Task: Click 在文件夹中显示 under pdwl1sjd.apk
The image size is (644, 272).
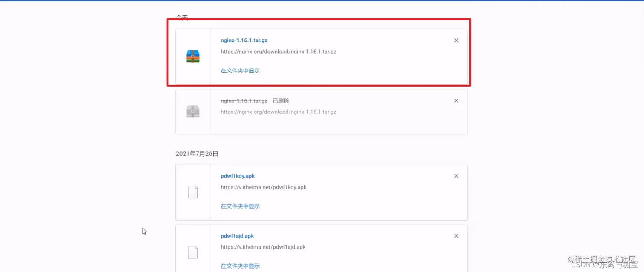Action: pyautogui.click(x=240, y=266)
